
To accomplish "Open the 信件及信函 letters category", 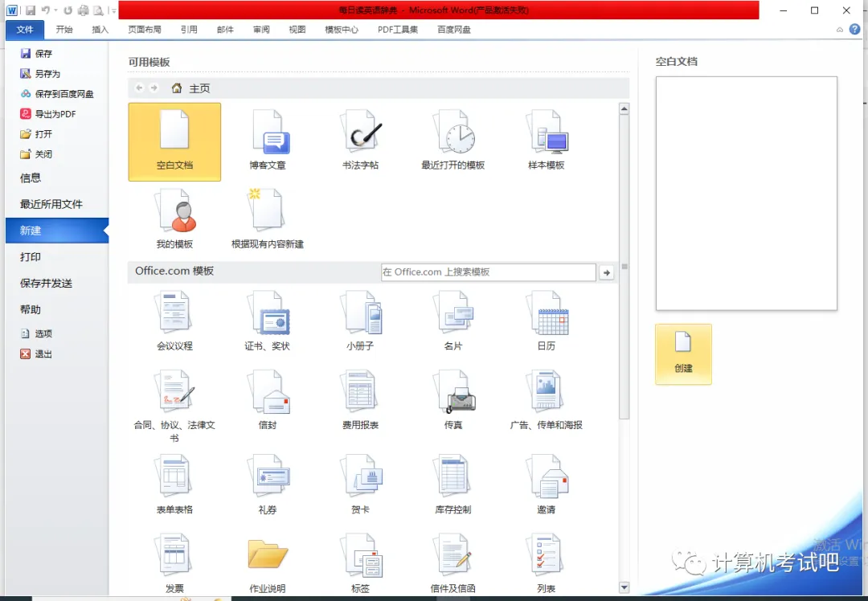I will 452,563.
